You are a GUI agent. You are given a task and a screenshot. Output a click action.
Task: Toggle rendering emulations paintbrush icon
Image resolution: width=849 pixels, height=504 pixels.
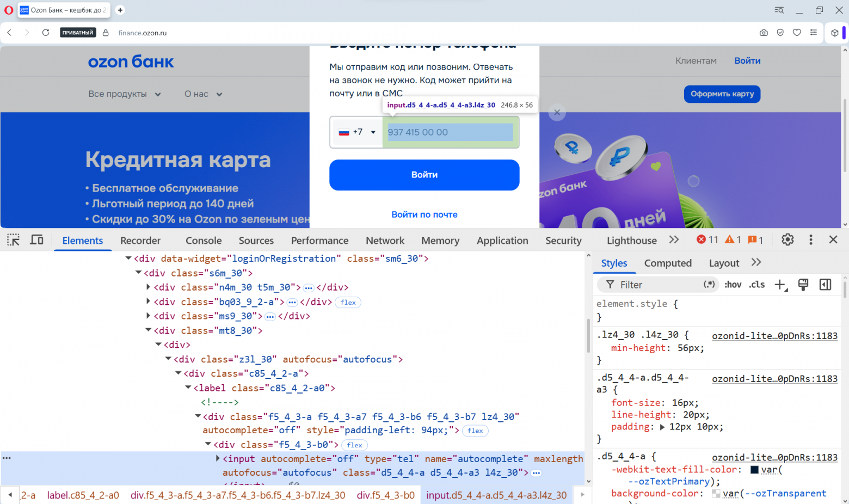pyautogui.click(x=803, y=285)
